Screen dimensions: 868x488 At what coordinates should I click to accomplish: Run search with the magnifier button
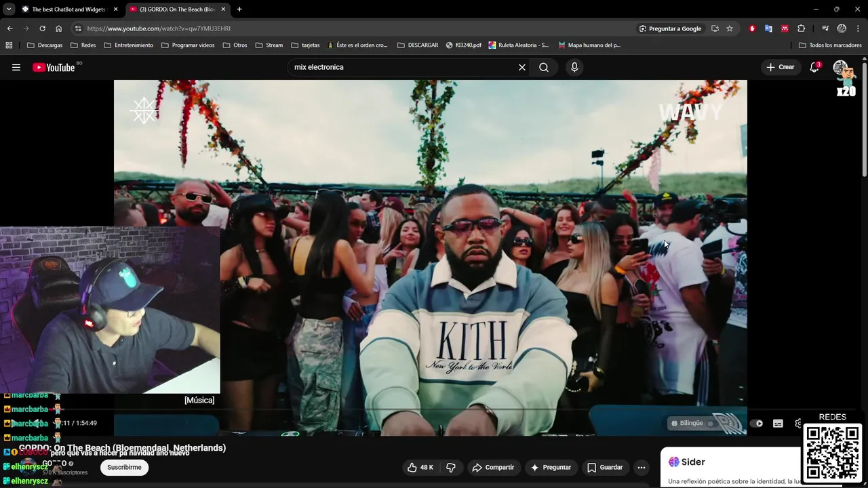pos(544,67)
